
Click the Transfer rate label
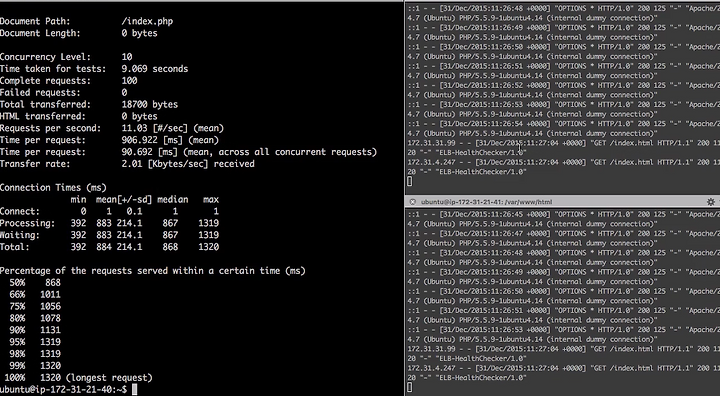tap(35, 164)
